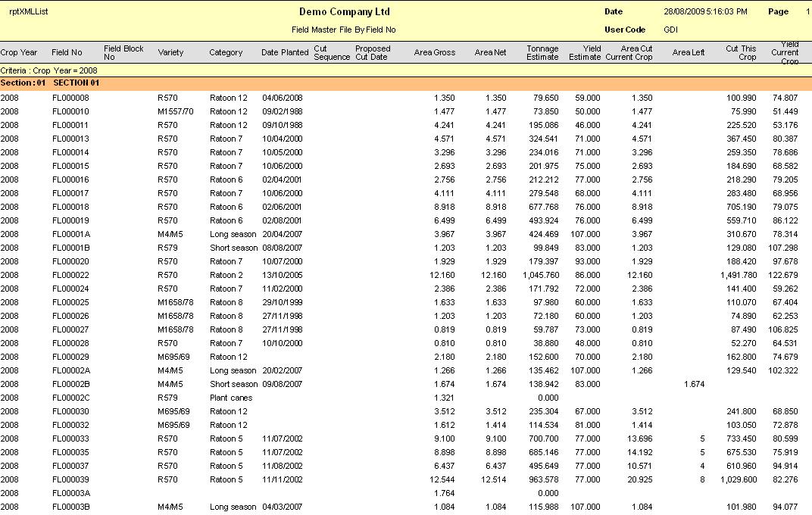Select field number FL00003A
The image size is (812, 515).
(71, 493)
